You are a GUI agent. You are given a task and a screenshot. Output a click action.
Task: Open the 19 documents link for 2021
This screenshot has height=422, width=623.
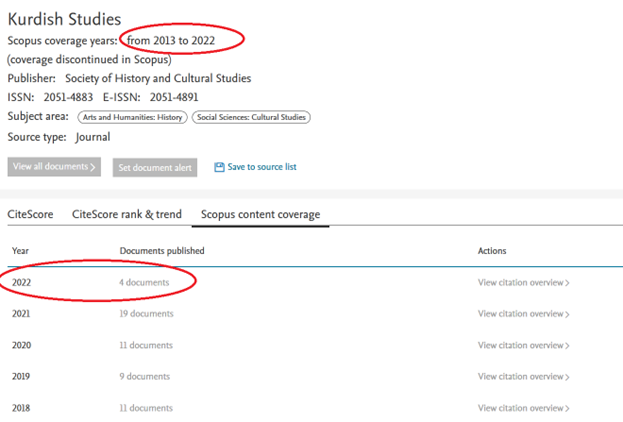click(x=146, y=314)
